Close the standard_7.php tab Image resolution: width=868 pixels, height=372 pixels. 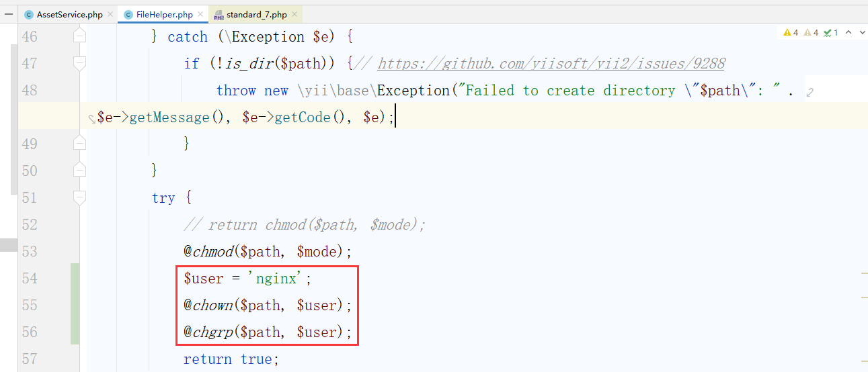click(295, 14)
